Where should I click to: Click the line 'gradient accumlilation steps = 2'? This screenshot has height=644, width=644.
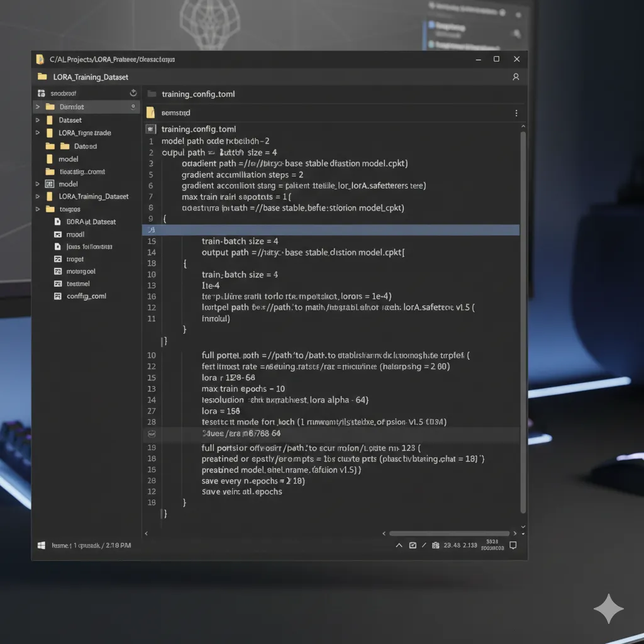pos(242,175)
